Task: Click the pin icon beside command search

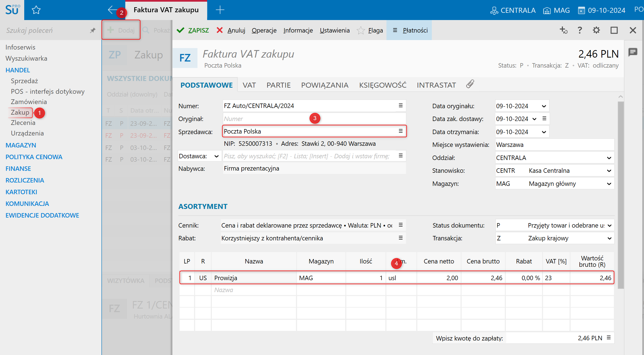Action: click(93, 30)
